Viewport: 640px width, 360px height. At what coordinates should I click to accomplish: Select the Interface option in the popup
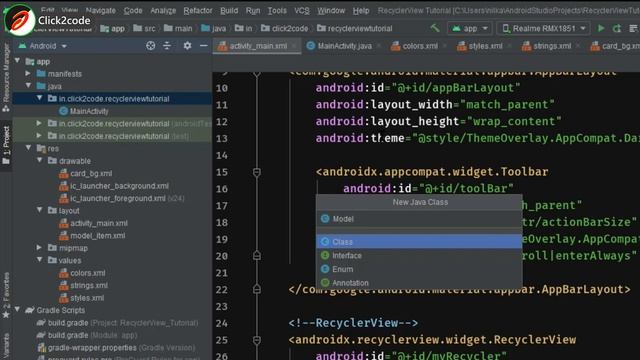coord(419,256)
